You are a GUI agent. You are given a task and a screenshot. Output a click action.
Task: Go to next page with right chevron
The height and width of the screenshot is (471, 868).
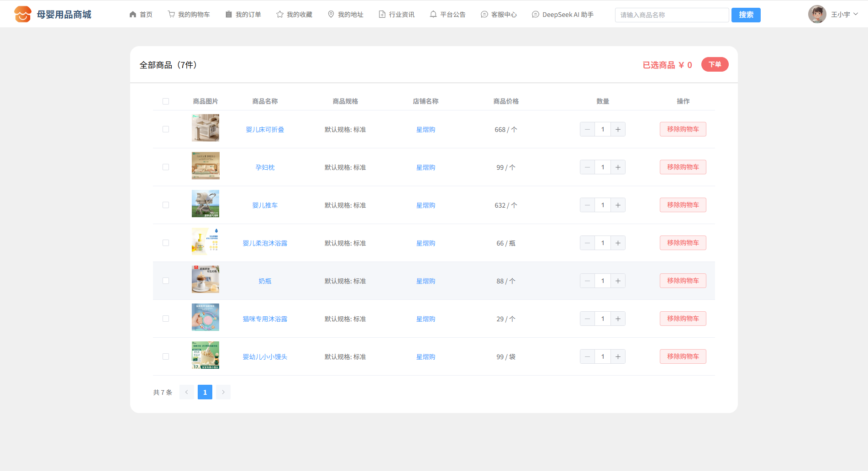[223, 392]
